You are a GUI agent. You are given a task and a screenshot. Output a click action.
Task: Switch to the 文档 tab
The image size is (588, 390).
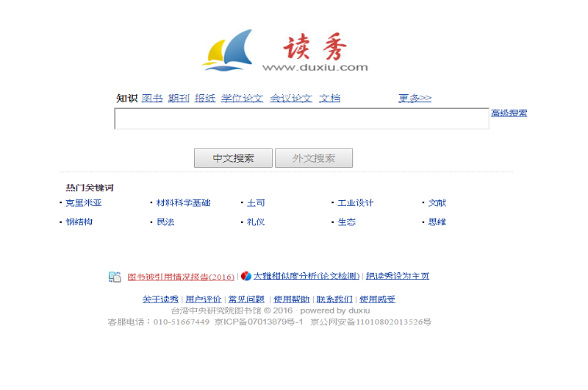tap(329, 99)
